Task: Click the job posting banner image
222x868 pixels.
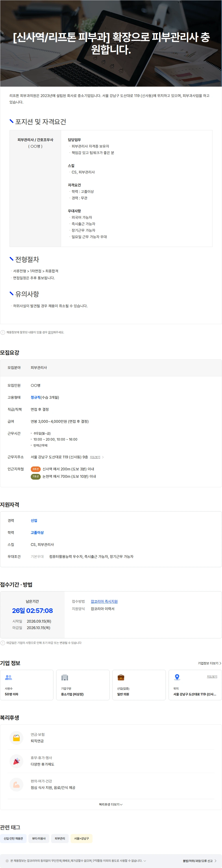Action: pyautogui.click(x=111, y=43)
